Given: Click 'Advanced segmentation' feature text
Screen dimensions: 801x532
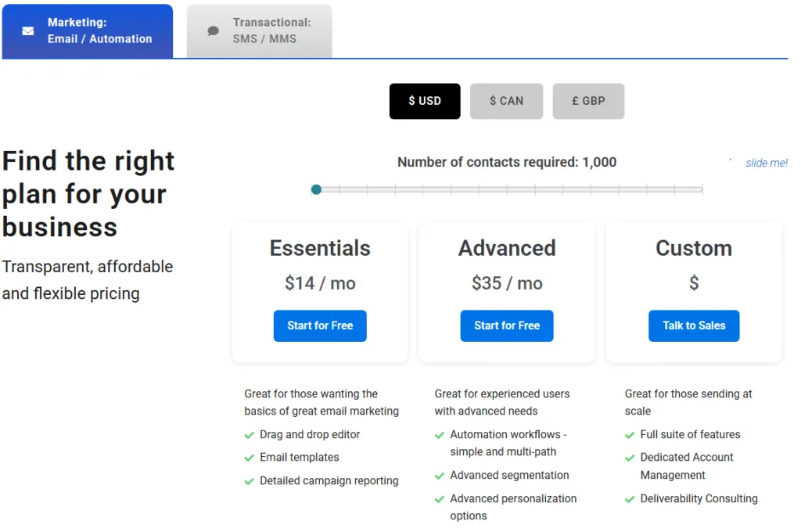Looking at the screenshot, I should (509, 475).
